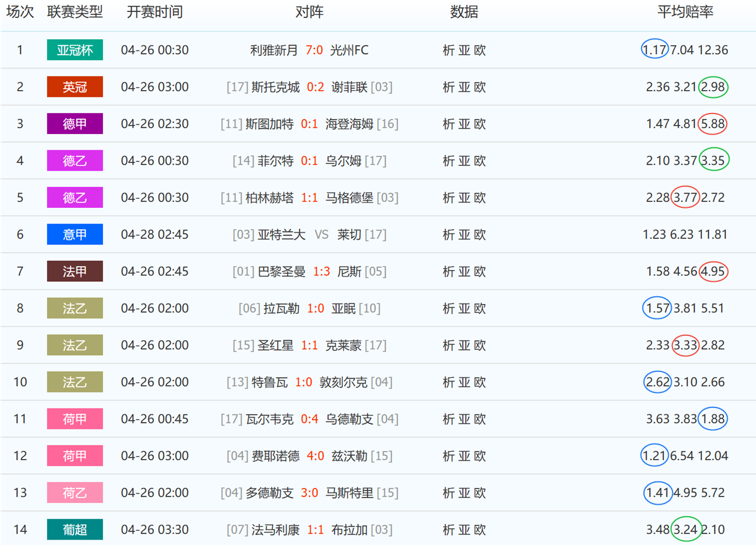Click the 7:0 score
The image size is (756, 545).
coord(314,50)
